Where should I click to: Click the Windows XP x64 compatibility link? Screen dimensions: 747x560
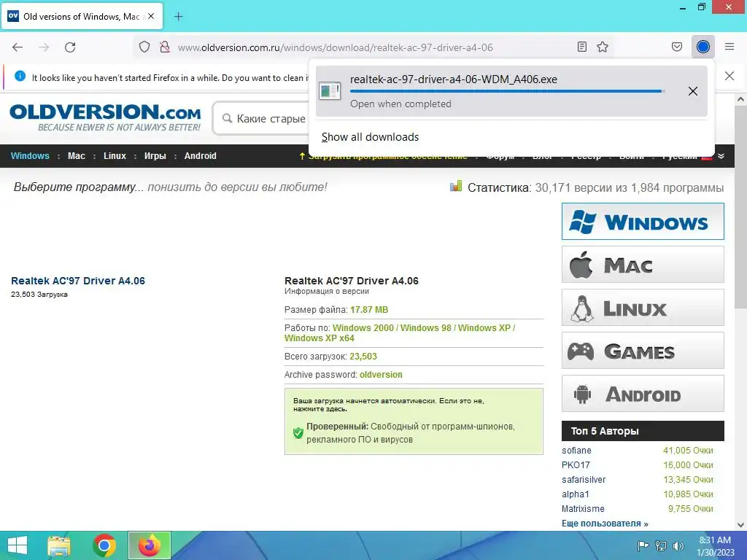point(320,338)
